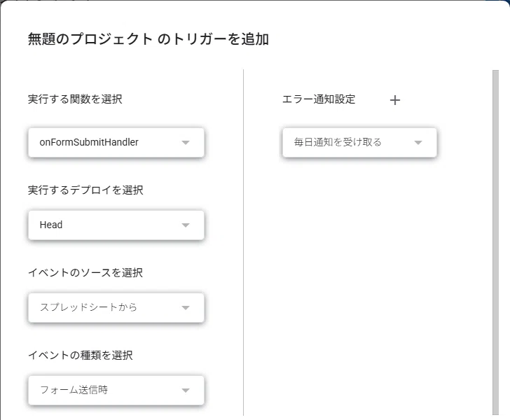This screenshot has height=420, width=510.
Task: Click the arrow beside Head deployment
Action: tap(186, 225)
